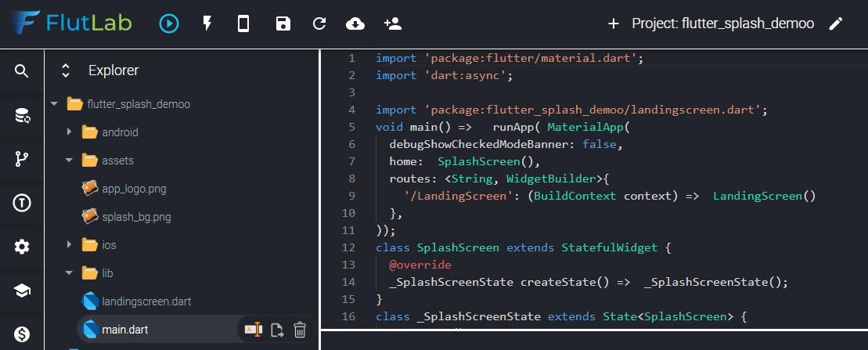Screen dimensions: 868x350
Task: Open the mobile device preview icon
Action: point(243,23)
